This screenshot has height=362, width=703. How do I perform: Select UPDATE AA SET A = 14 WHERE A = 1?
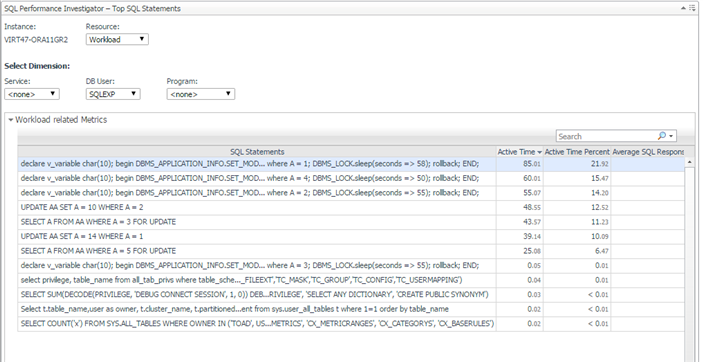pos(257,236)
